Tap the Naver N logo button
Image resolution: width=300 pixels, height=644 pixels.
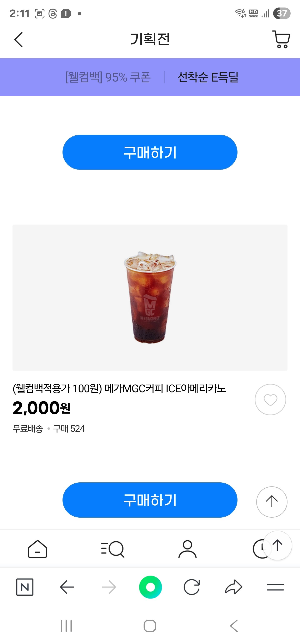coord(25,587)
